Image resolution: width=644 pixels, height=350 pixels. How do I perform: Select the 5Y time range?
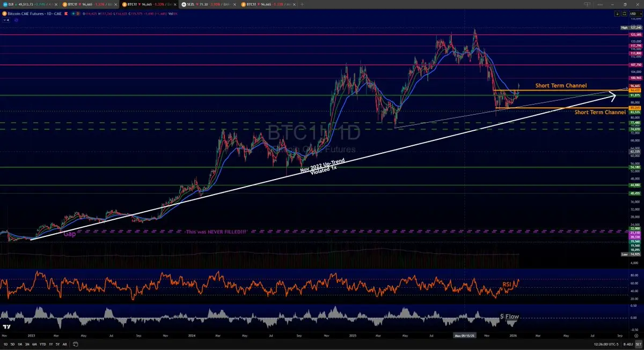click(x=58, y=344)
